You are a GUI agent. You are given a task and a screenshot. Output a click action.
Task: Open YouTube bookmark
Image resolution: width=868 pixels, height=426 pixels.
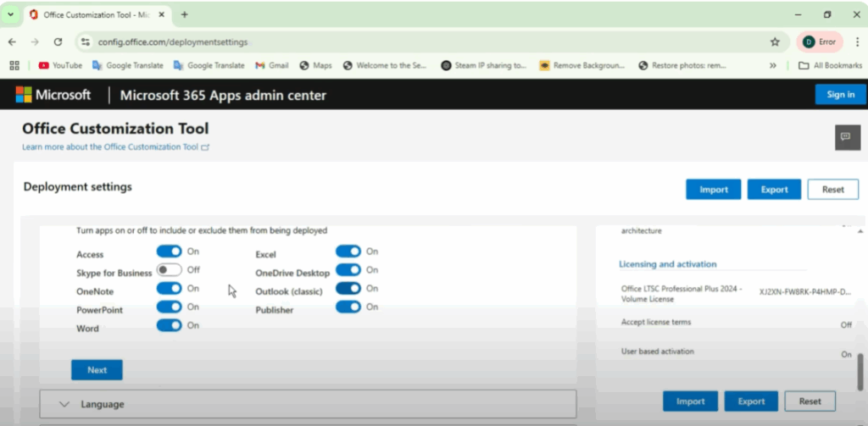tap(60, 65)
